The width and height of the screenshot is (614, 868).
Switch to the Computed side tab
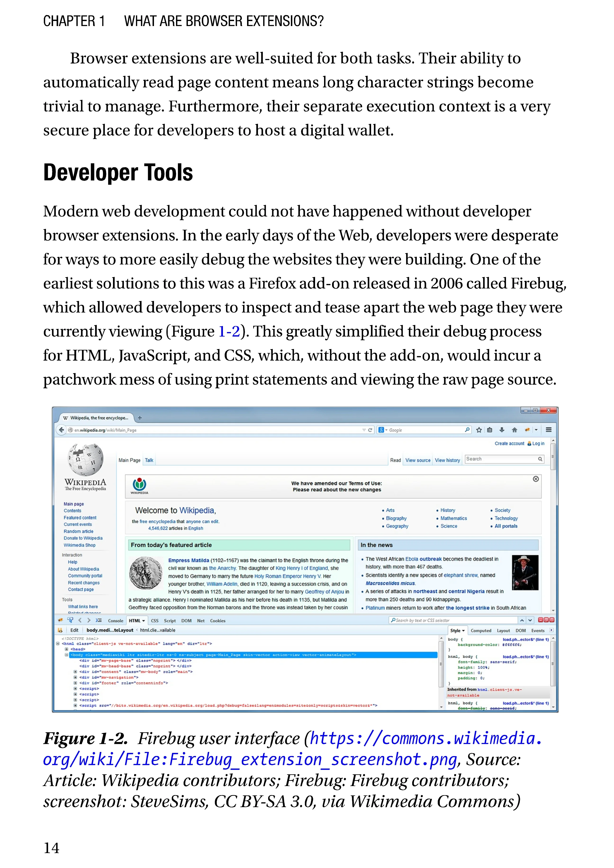point(481,631)
